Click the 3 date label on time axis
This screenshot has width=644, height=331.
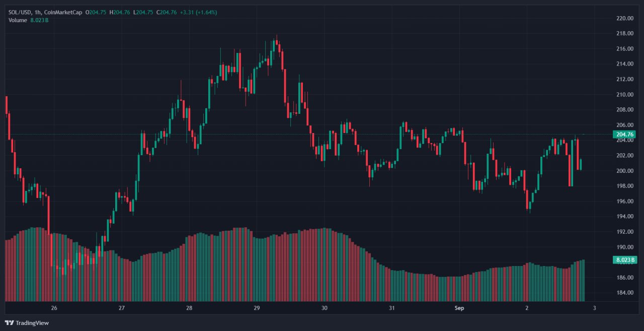(594, 307)
